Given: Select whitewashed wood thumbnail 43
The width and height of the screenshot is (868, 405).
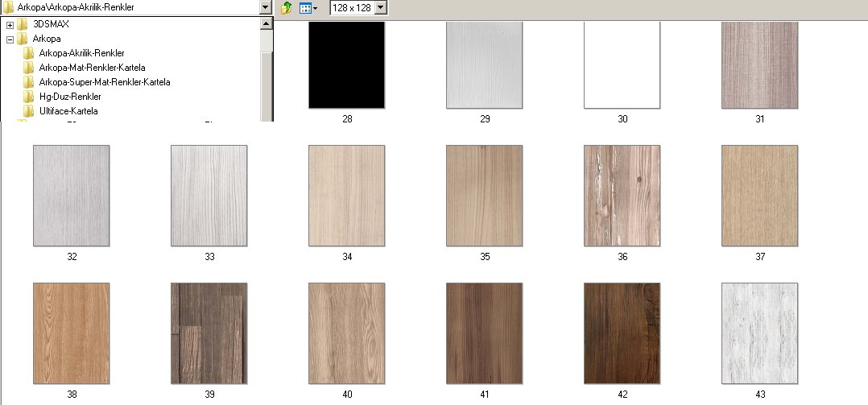Looking at the screenshot, I should 759,333.
